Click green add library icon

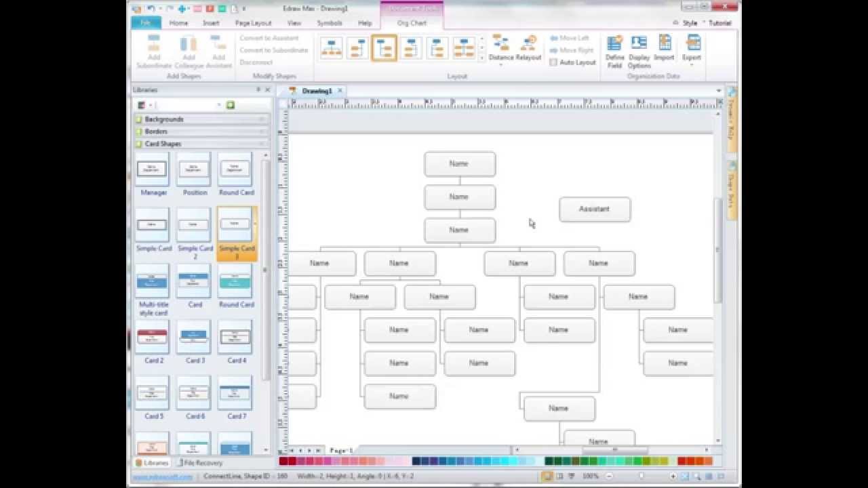(x=231, y=105)
